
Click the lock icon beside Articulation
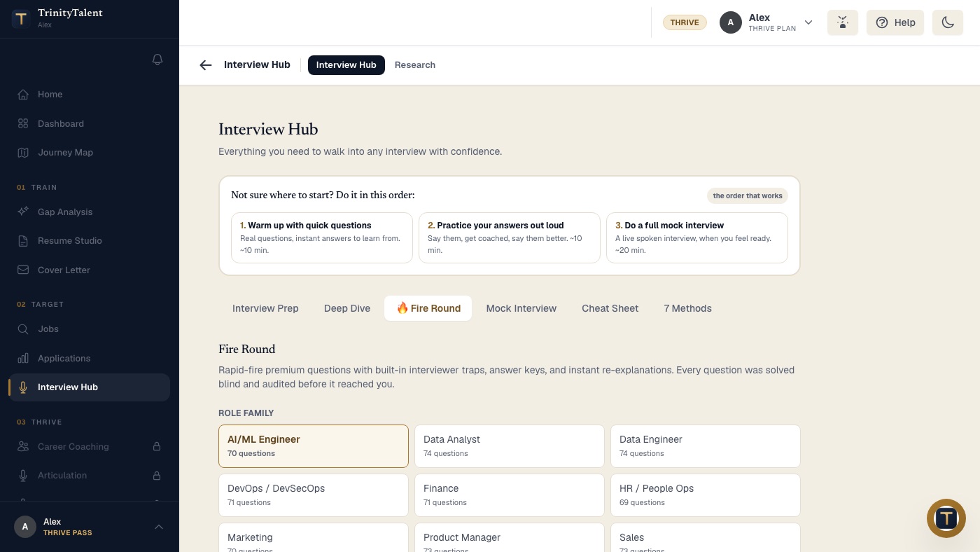coord(157,476)
